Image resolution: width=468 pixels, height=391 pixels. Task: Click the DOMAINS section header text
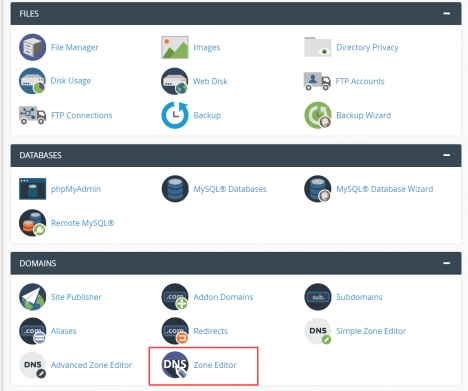pos(38,263)
